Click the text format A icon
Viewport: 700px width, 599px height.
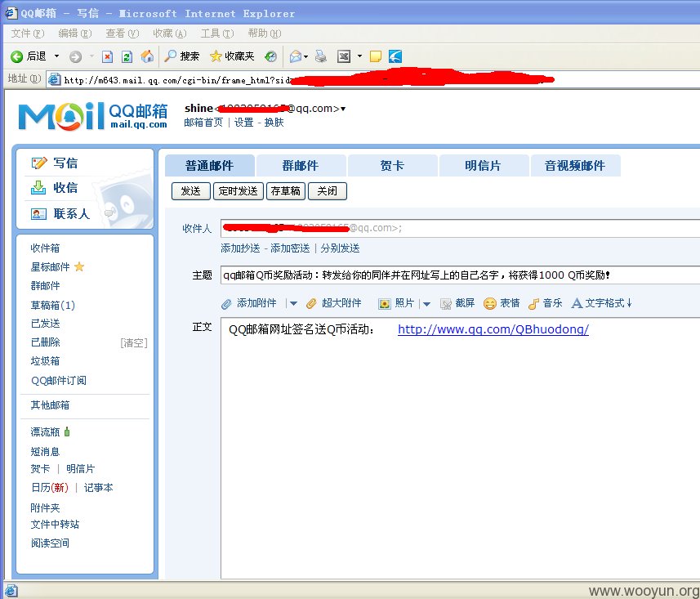click(x=577, y=303)
